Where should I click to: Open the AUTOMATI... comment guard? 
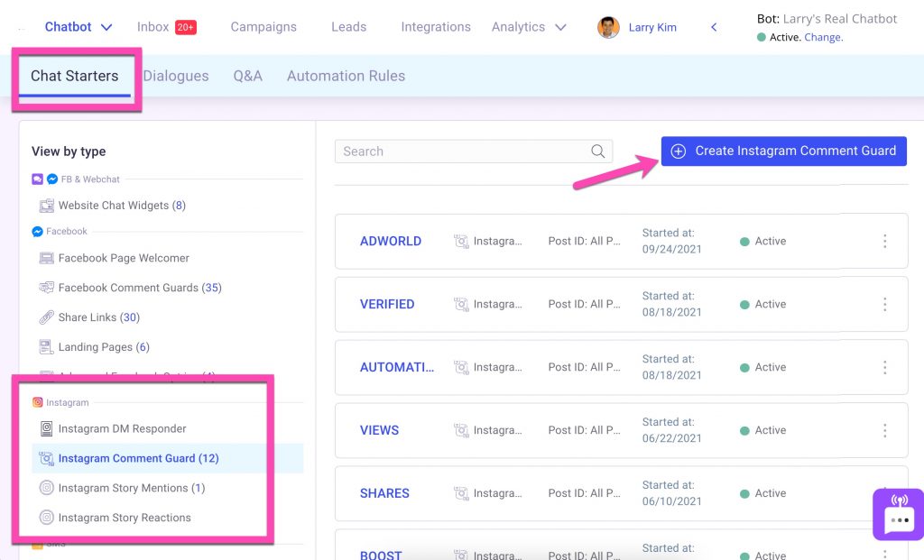pos(397,367)
